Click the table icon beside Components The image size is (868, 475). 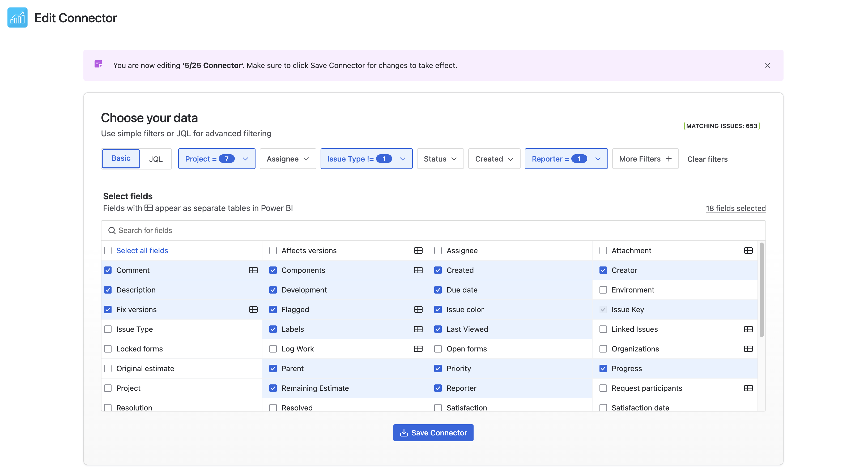point(418,270)
